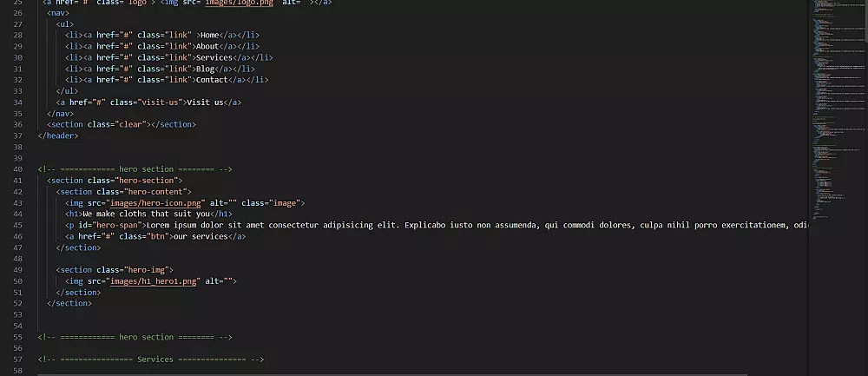Place cursor on "We make cloths that suit you" heading
Image resolution: width=868 pixels, height=376 pixels.
pyautogui.click(x=146, y=214)
